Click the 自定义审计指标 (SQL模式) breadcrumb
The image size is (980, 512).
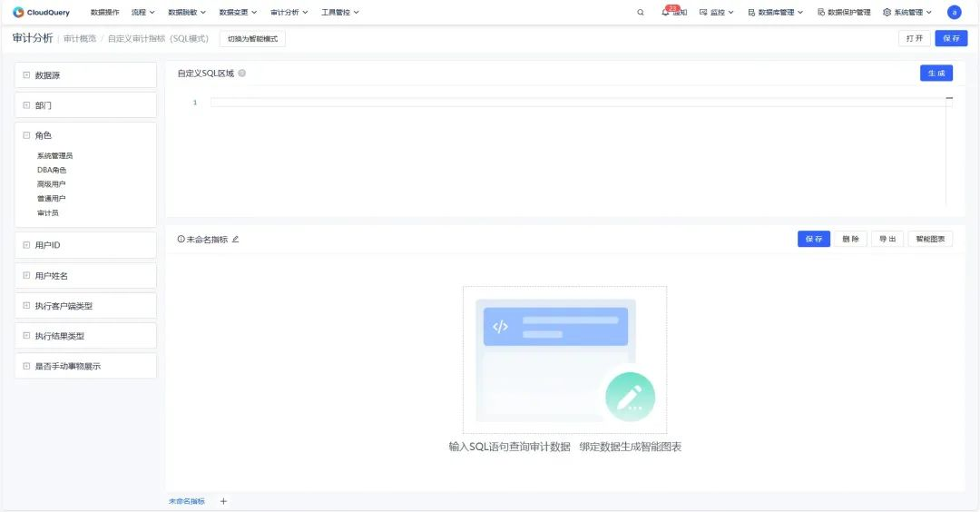pos(158,39)
